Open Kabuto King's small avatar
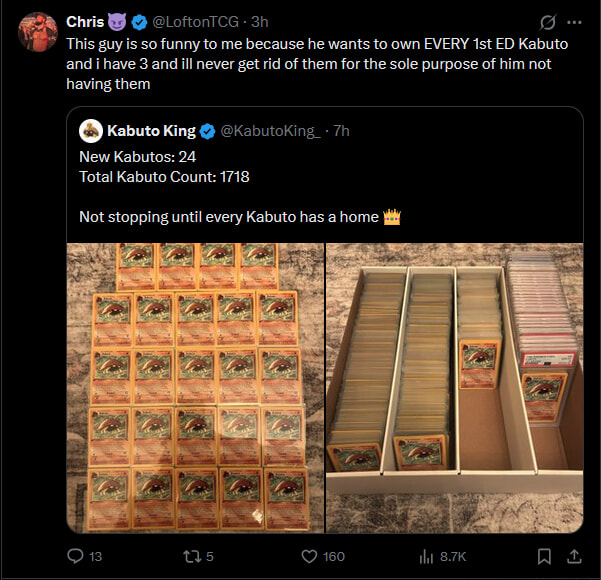The height and width of the screenshot is (580, 601). pos(90,130)
